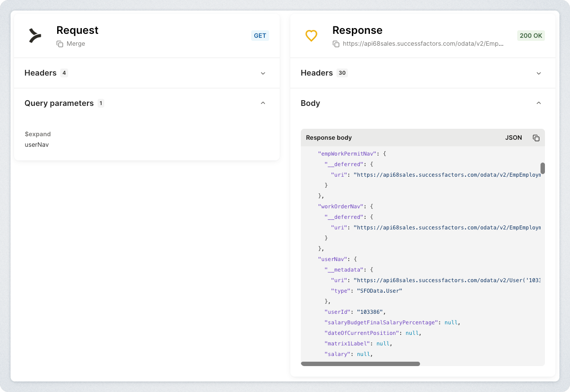Click the 200 OK status badge
Image resolution: width=570 pixels, height=392 pixels.
click(531, 36)
